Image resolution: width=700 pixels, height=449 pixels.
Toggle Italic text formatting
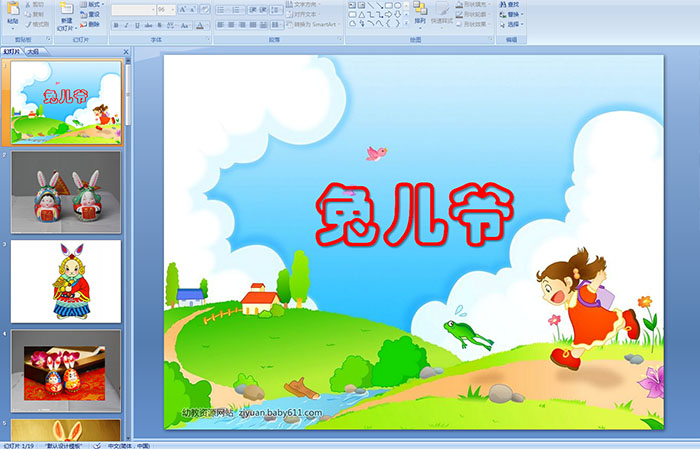coord(125,25)
